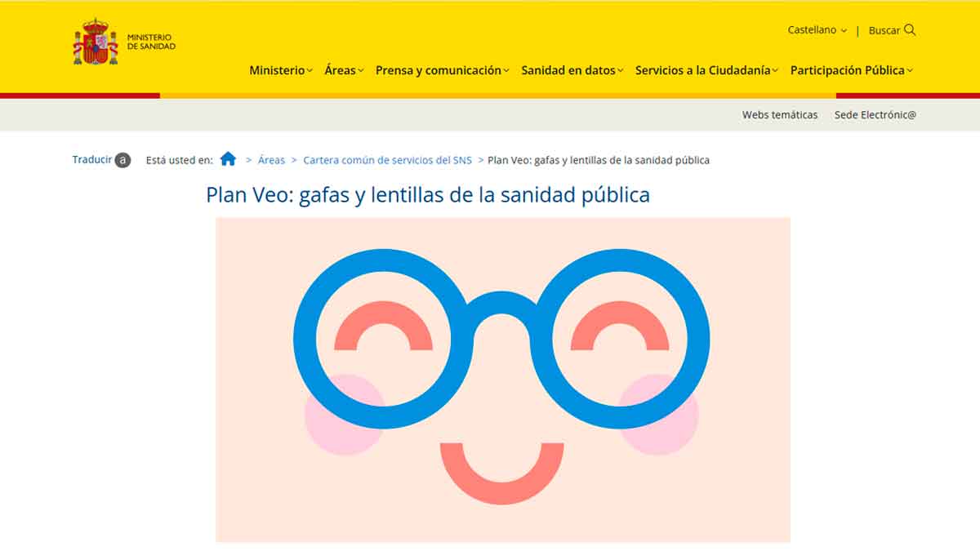The image size is (980, 551).
Task: Click the home icon in the breadcrumb
Action: (x=228, y=159)
